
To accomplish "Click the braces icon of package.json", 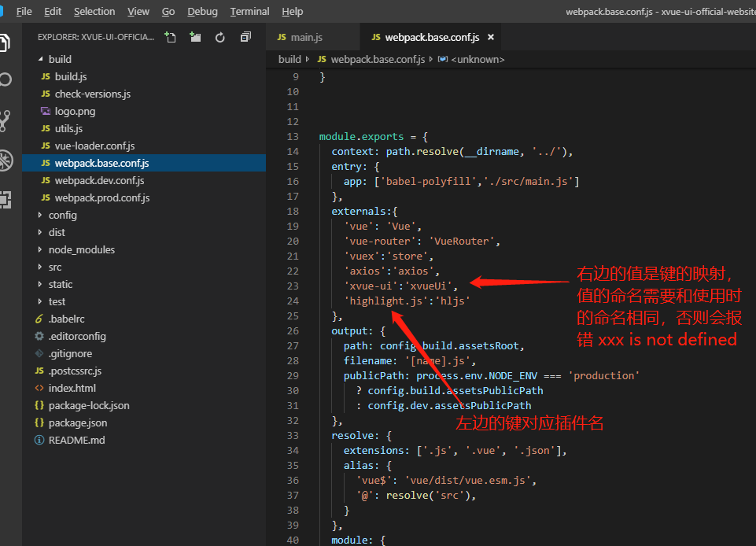I will 39,423.
